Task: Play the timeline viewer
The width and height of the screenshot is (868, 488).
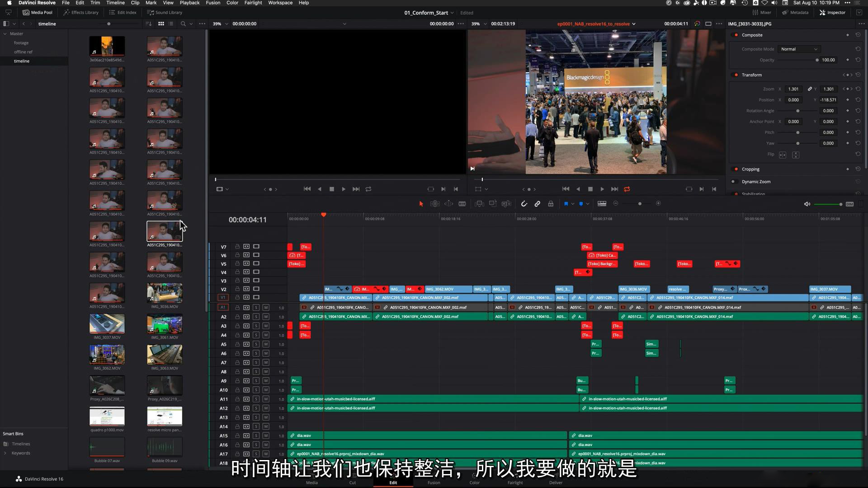Action: pos(602,189)
